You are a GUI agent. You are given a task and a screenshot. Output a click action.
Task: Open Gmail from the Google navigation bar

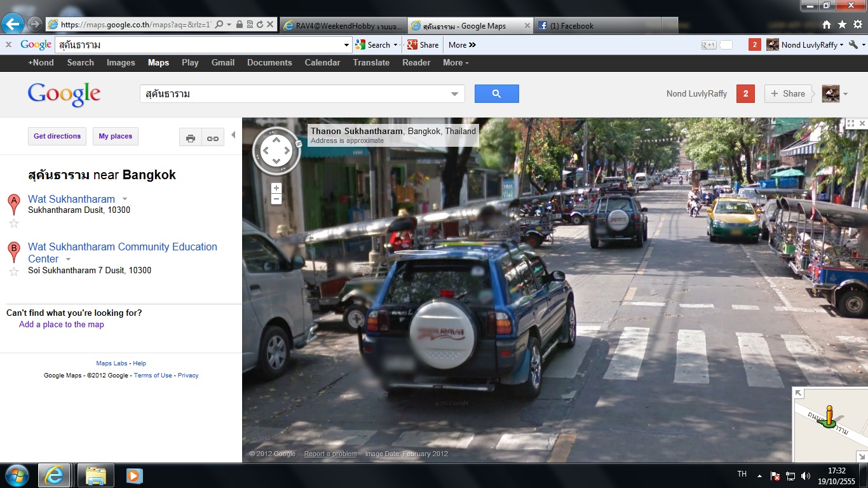[x=223, y=63]
